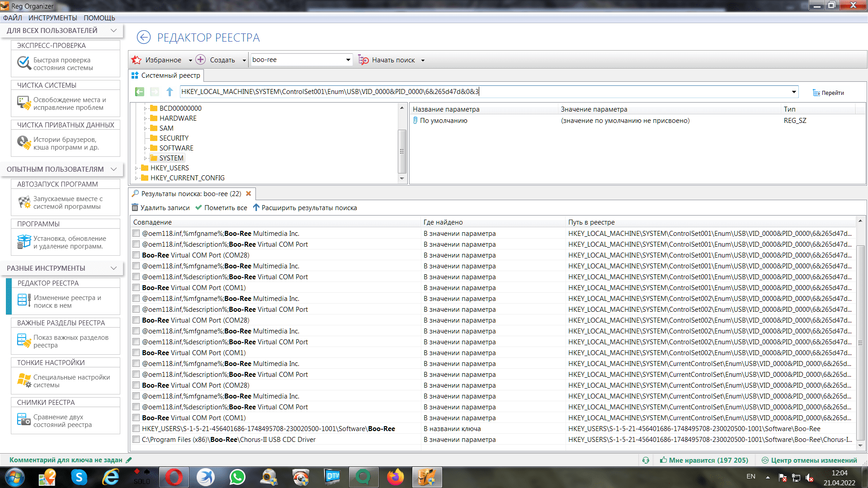The height and width of the screenshot is (488, 868).
Task: Open Центр отмены изменений
Action: [x=809, y=460]
